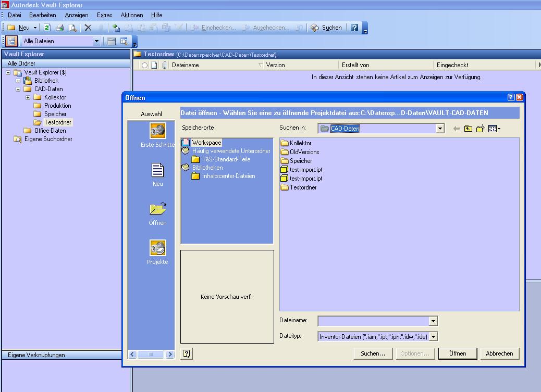Viewport: 541px width, 392px height.
Task: Create a new folder in the Öffnen dialog
Action: click(480, 129)
